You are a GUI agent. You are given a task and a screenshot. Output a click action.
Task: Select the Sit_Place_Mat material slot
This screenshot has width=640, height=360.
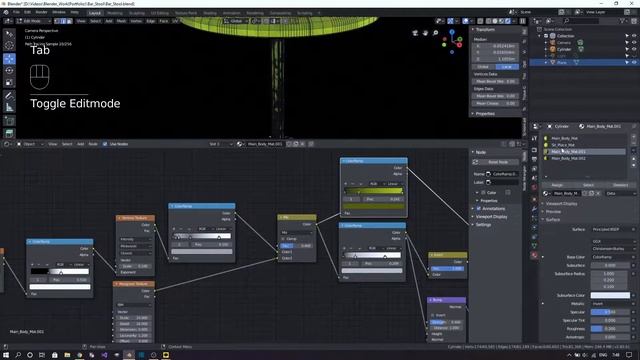click(584, 144)
